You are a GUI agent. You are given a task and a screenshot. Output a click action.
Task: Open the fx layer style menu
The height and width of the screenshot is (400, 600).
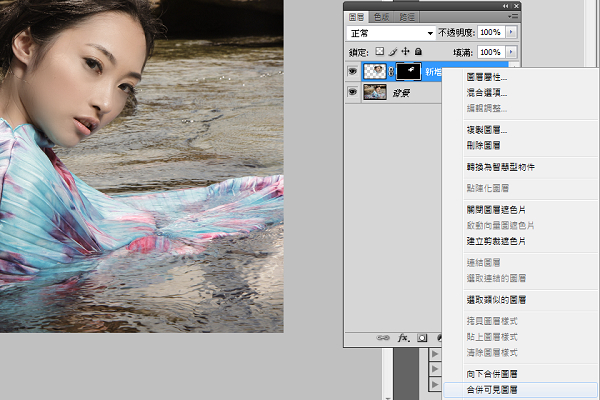tap(403, 338)
